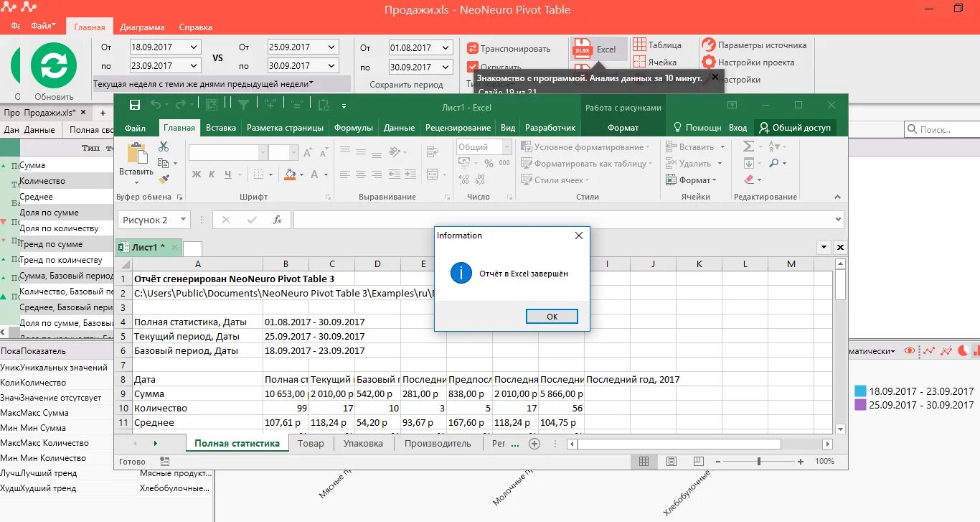Open the Общий number format dropdown
Image resolution: width=980 pixels, height=522 pixels.
click(x=505, y=146)
